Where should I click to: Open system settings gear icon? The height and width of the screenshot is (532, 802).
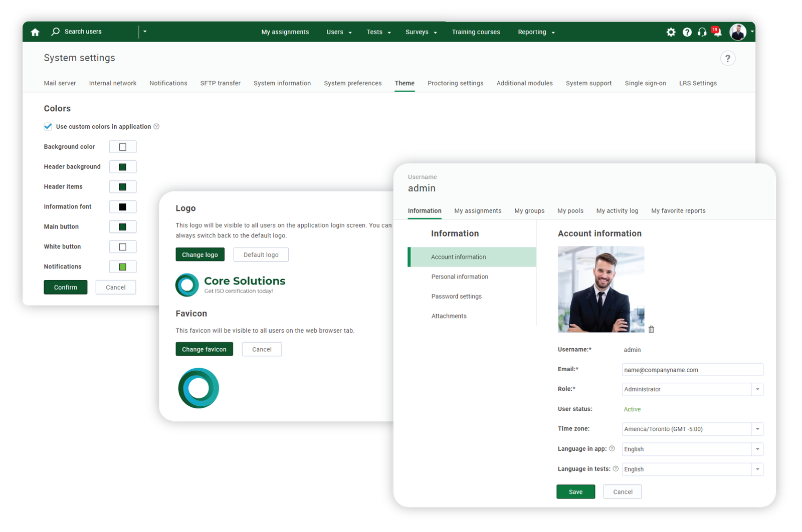(x=671, y=32)
